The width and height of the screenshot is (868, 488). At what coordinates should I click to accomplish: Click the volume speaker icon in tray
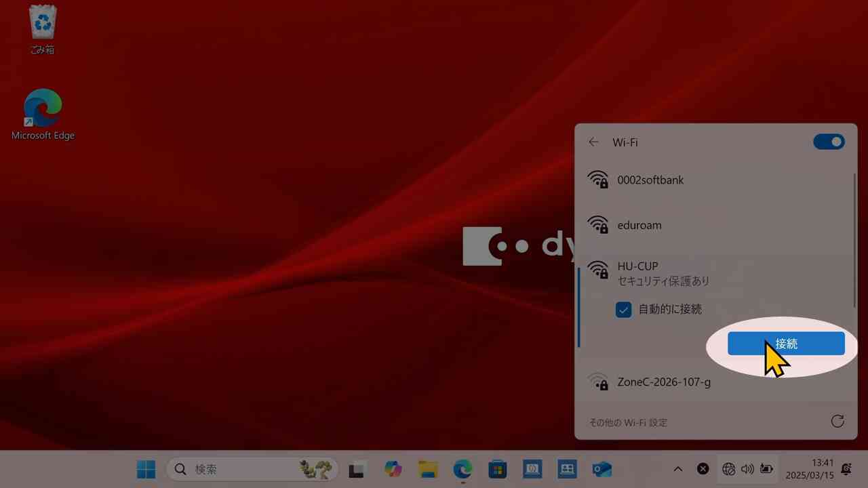(x=747, y=469)
